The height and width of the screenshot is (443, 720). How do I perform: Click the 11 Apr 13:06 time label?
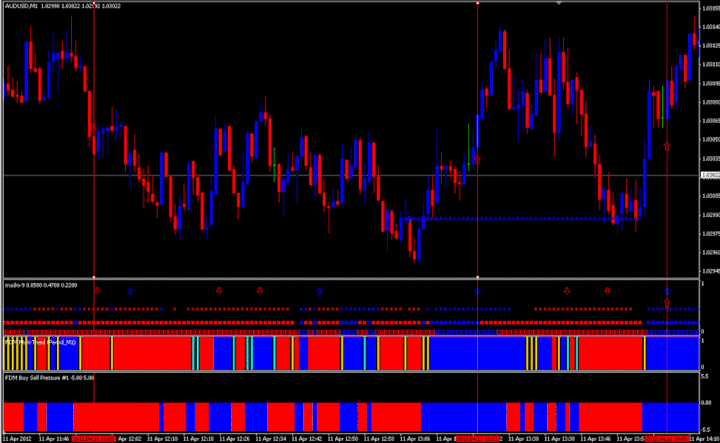415,439
